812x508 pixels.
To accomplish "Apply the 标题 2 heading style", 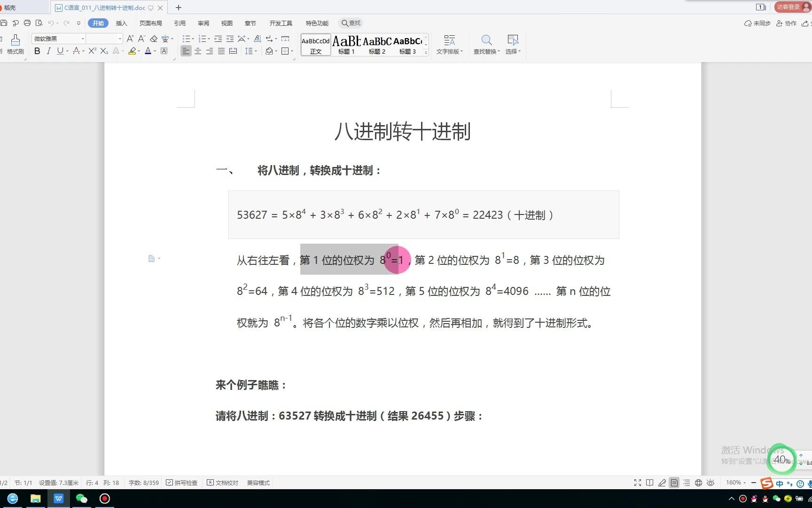I will point(377,45).
